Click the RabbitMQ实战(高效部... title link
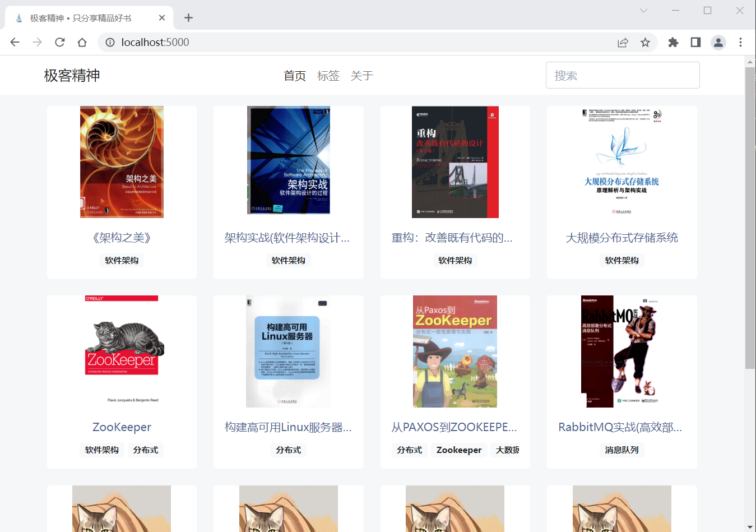 point(620,427)
